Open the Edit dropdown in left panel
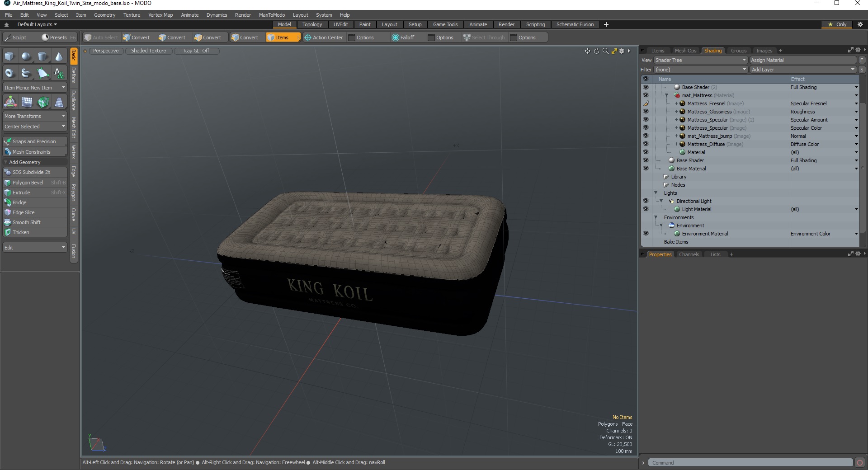The width and height of the screenshot is (868, 470). click(35, 248)
